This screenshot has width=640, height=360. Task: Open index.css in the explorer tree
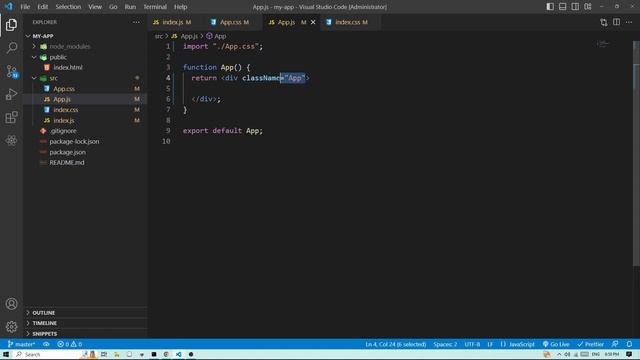[x=66, y=110]
